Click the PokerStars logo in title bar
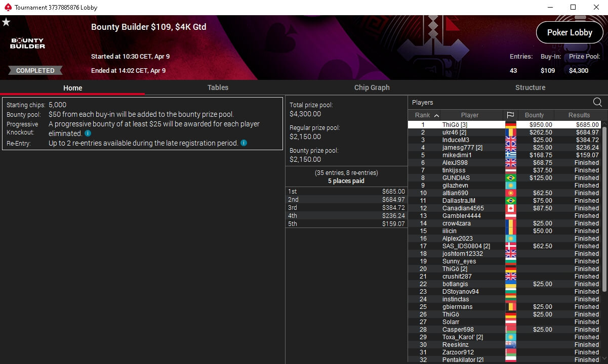Image resolution: width=608 pixels, height=364 pixels. [7, 7]
